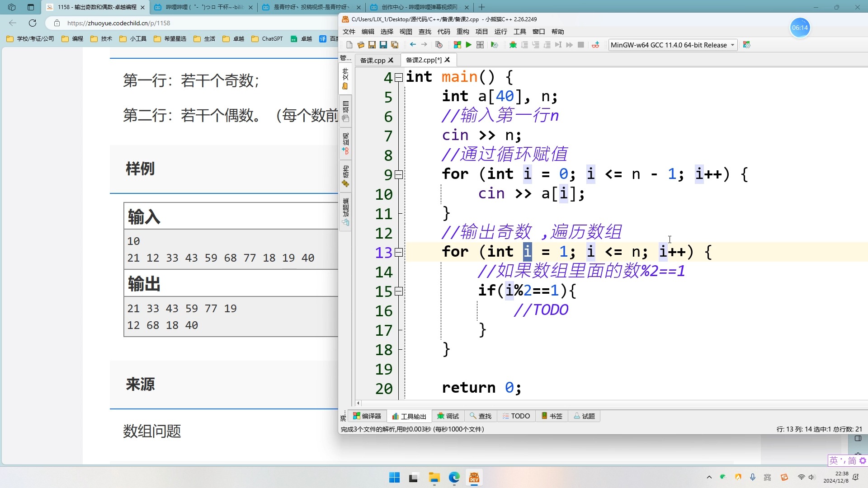Collapse the if block fold at line 15
This screenshot has width=868, height=488.
399,291
